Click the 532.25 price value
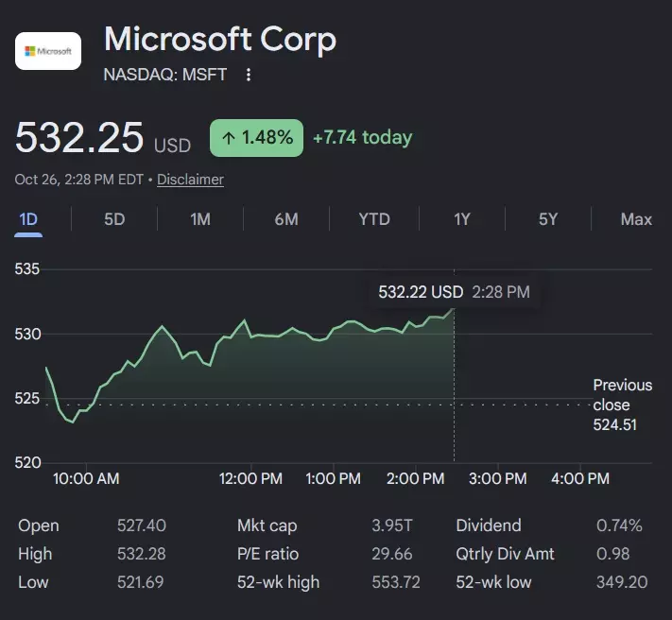Screen dimensions: 672x620 pos(79,138)
